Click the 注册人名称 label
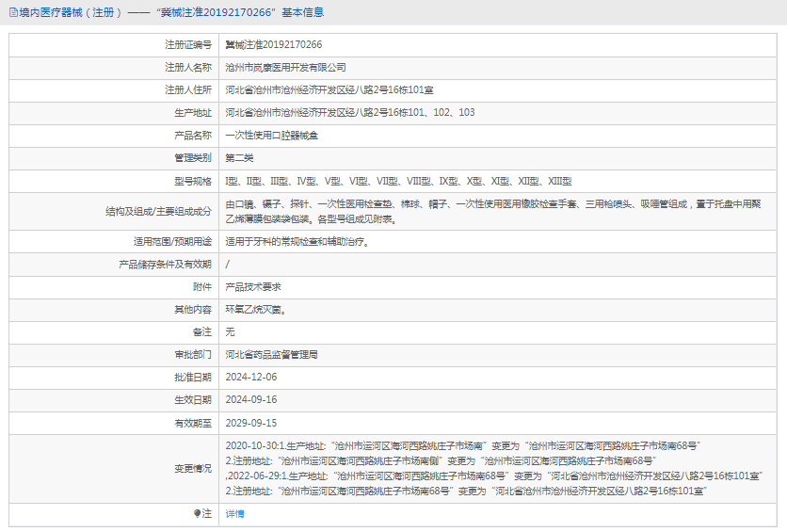Screen dimensions: 787x532 [188, 67]
